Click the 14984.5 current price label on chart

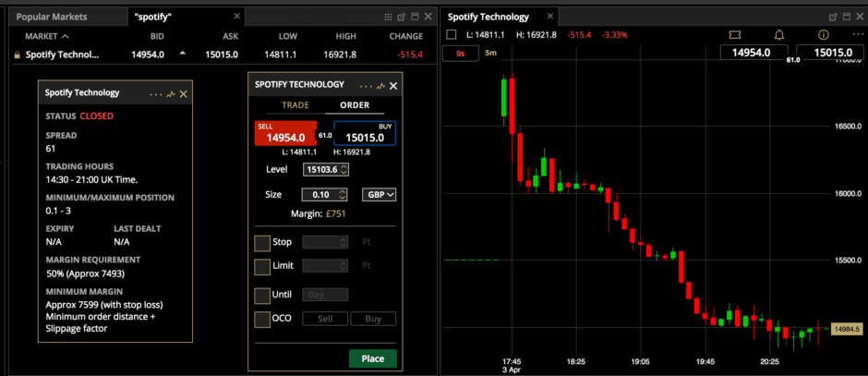point(848,330)
